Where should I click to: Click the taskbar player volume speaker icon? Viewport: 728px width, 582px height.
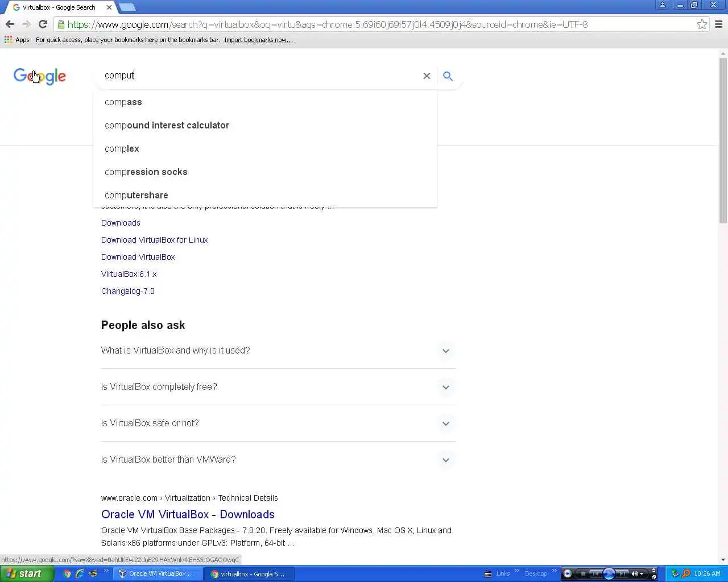coord(635,573)
